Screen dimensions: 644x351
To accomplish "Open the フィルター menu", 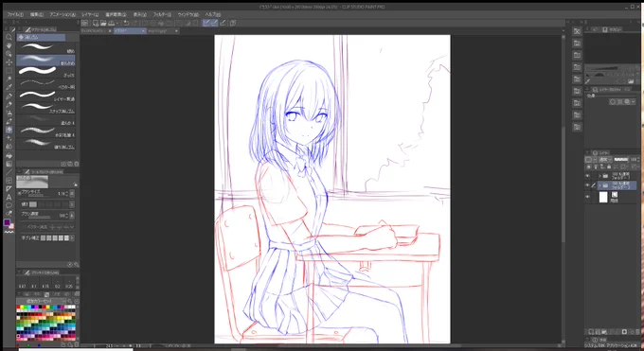I will 162,14.
